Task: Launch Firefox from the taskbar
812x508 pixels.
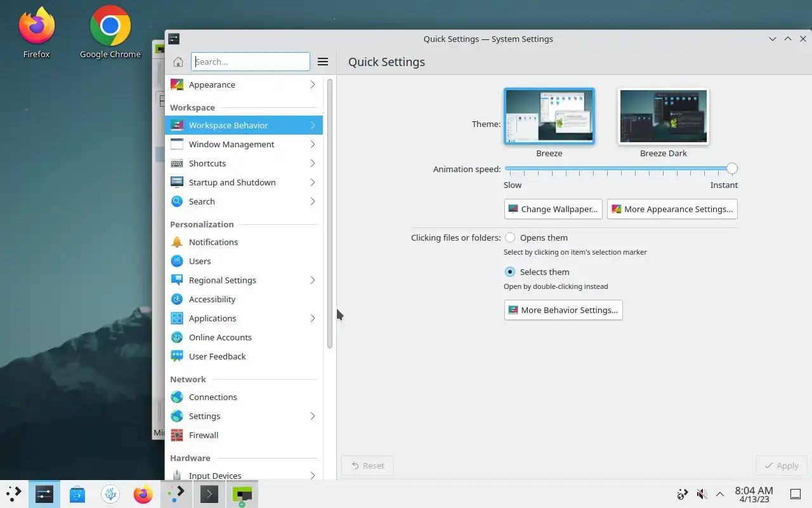Action: coord(143,494)
